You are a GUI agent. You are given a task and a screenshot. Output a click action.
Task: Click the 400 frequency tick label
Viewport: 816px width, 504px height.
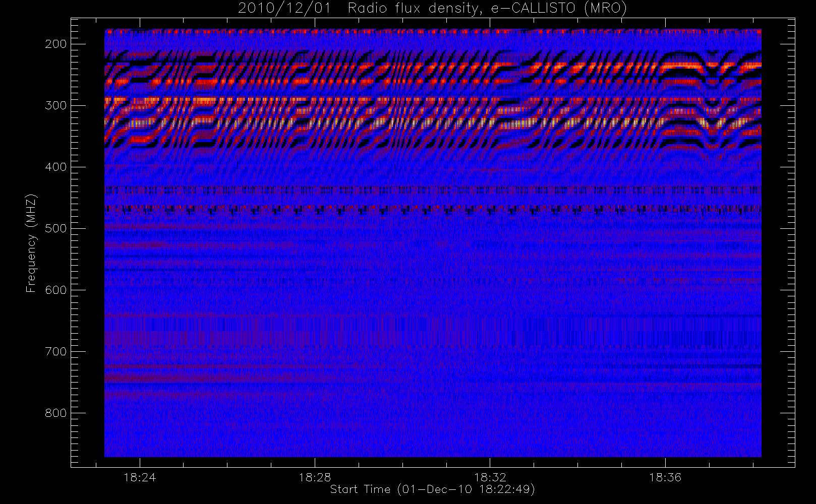click(x=56, y=167)
